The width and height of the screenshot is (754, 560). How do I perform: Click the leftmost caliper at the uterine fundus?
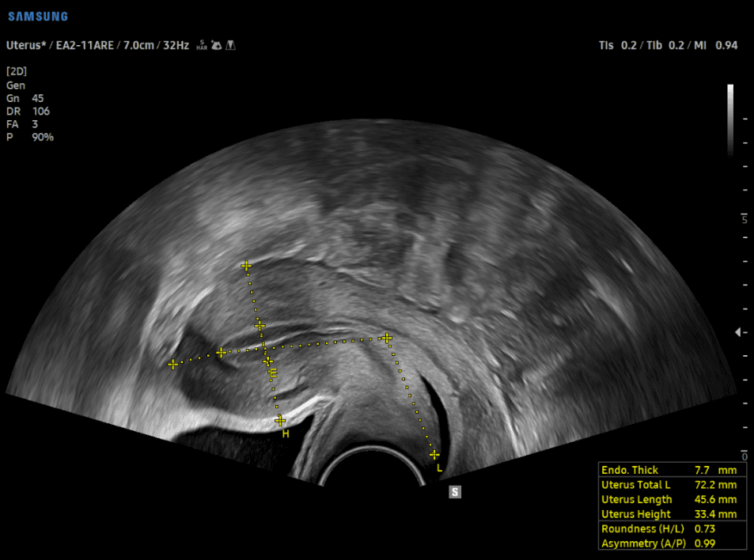coord(172,365)
